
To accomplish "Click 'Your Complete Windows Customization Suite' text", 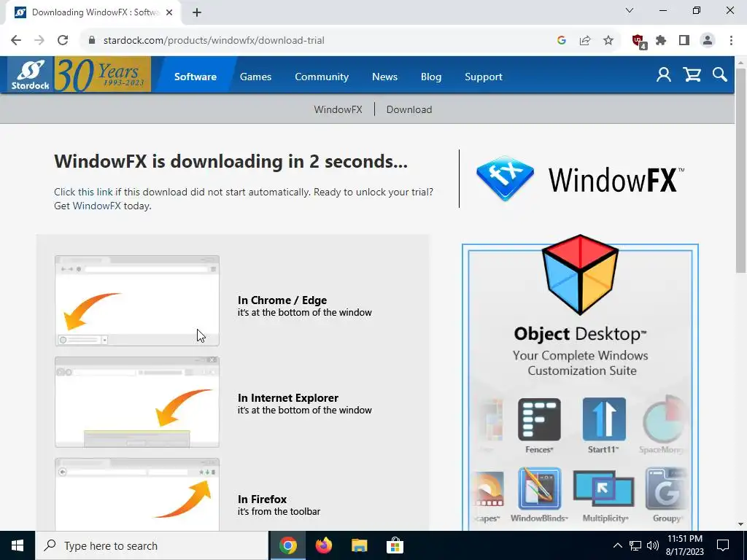I will (x=581, y=363).
